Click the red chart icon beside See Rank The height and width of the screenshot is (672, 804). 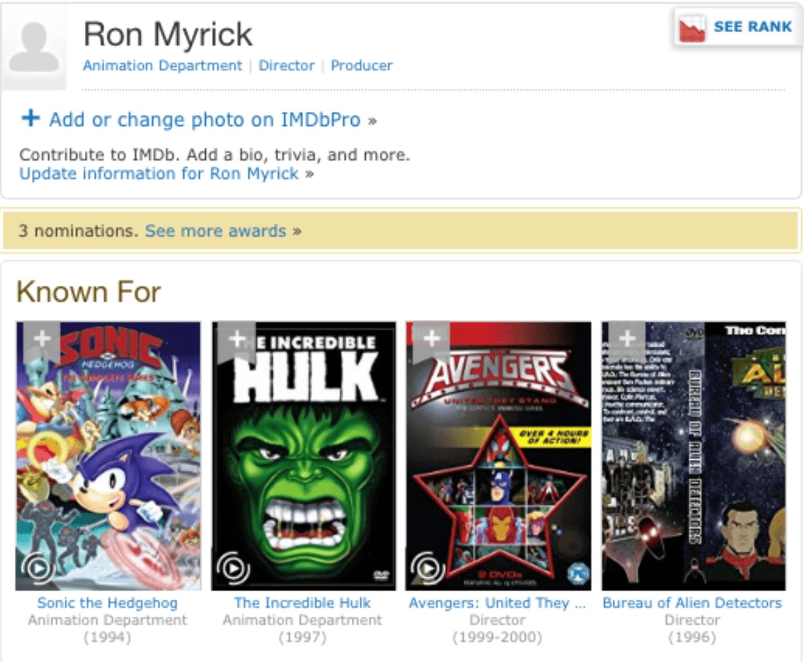[691, 27]
